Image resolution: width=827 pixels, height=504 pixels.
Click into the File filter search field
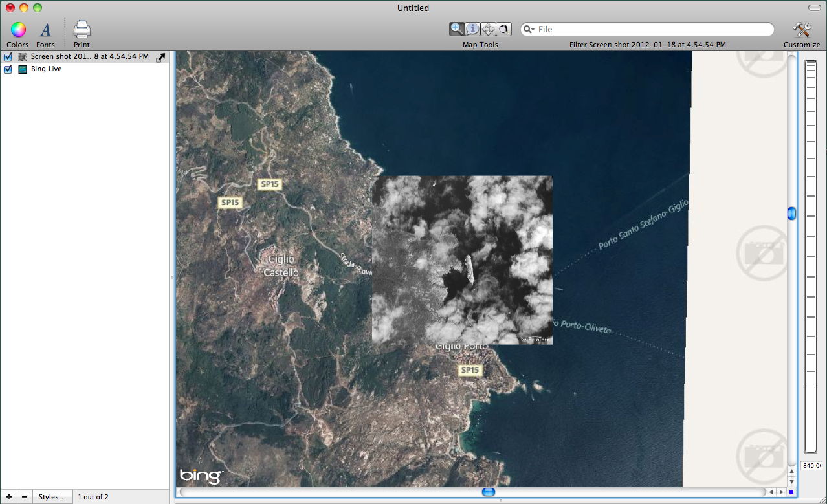coord(647,30)
